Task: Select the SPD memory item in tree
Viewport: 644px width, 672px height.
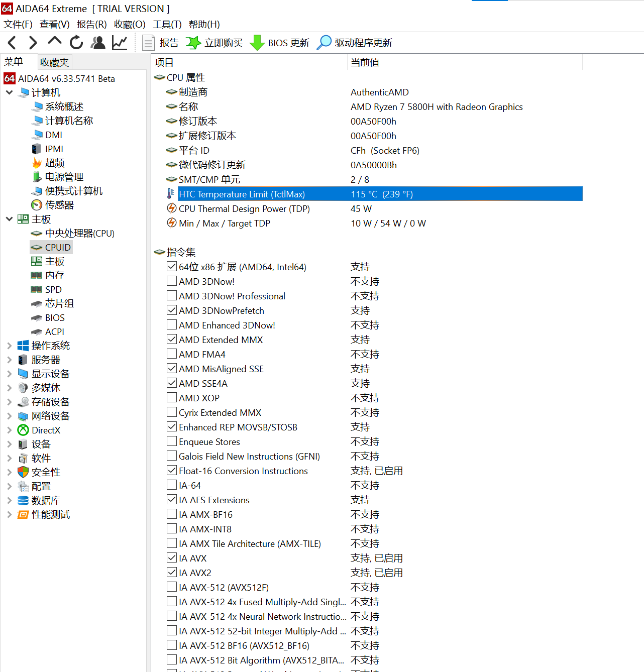Action: pyautogui.click(x=46, y=289)
